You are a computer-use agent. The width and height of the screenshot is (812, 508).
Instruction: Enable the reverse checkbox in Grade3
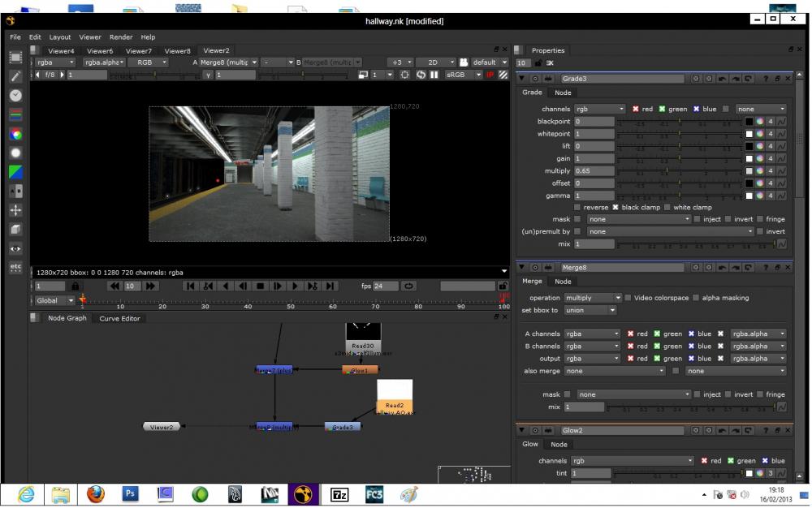tap(577, 208)
